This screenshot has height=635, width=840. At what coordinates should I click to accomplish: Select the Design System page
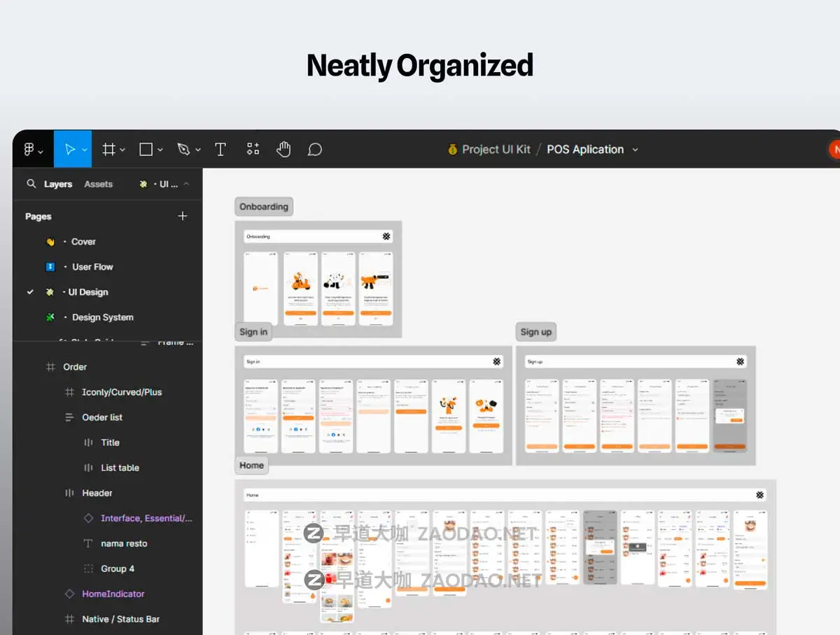(x=102, y=317)
